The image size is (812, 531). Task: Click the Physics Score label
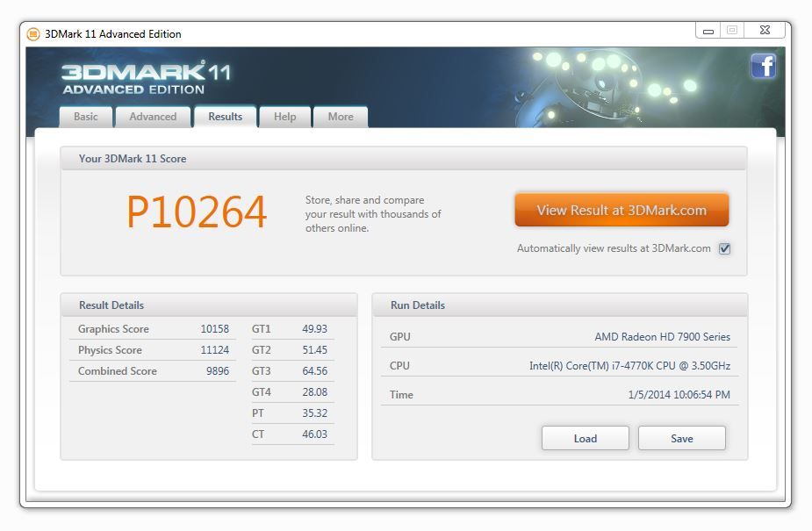click(110, 350)
